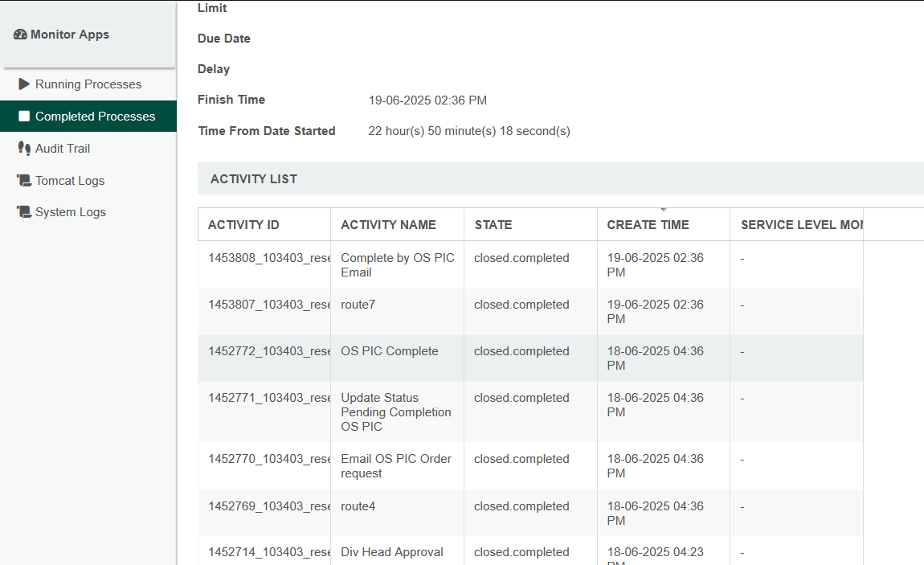Go to Tomcat Logs
The image size is (924, 565).
[x=70, y=181]
